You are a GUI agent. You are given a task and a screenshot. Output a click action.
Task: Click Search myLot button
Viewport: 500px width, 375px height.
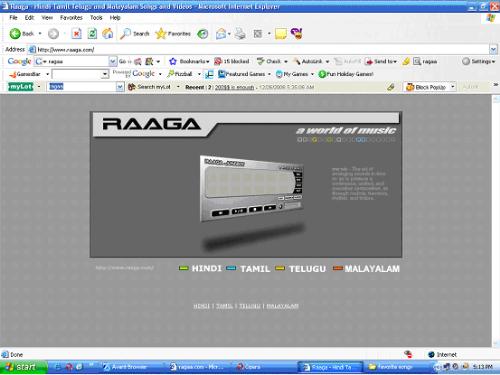pos(149,87)
